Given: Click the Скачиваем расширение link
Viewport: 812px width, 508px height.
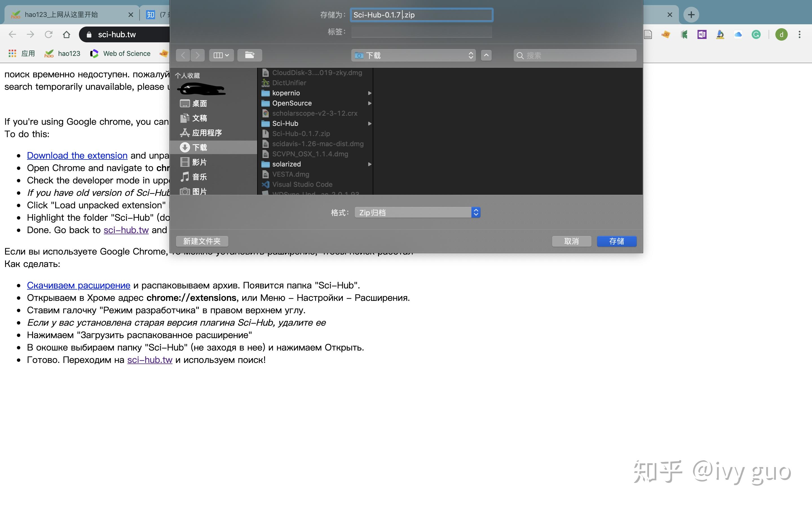Looking at the screenshot, I should pos(78,285).
